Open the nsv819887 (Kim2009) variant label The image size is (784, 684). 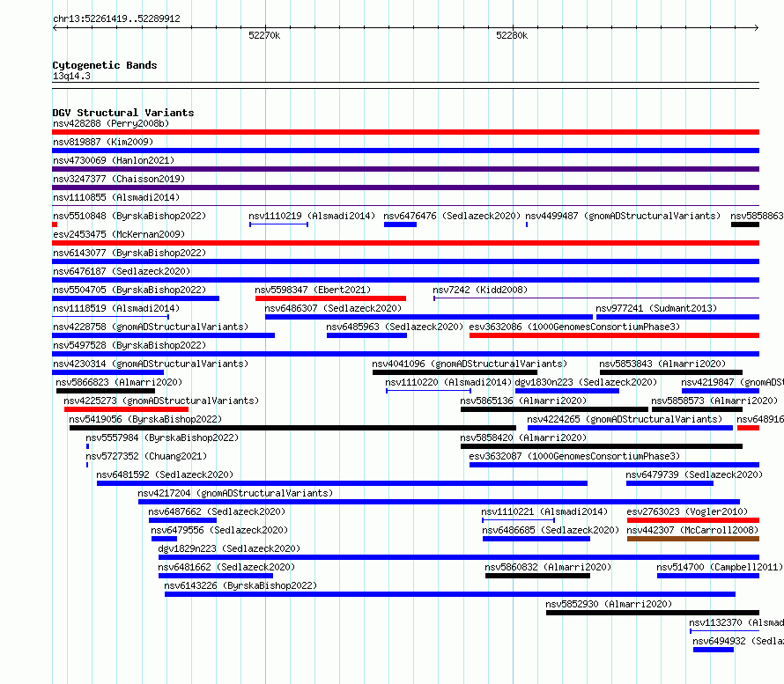103,142
